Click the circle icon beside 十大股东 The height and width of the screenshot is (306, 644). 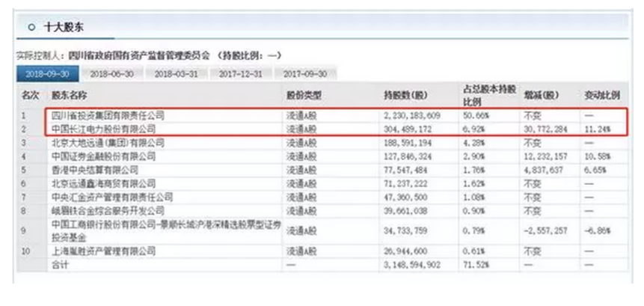31,26
